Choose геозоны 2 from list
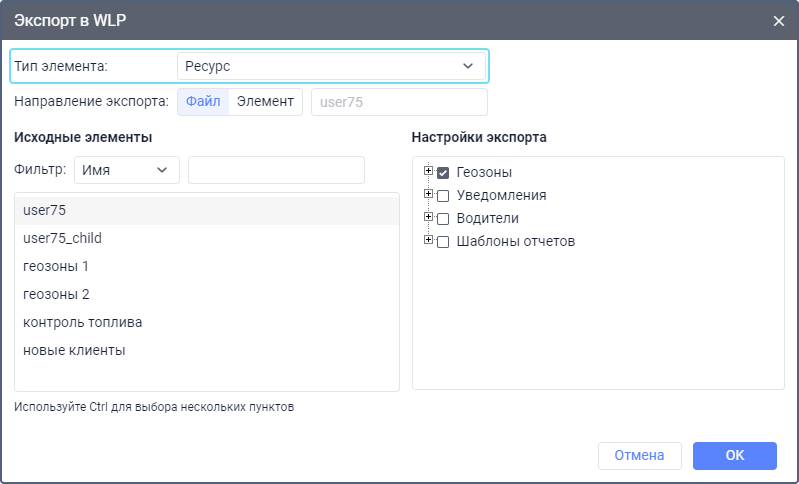 206,294
